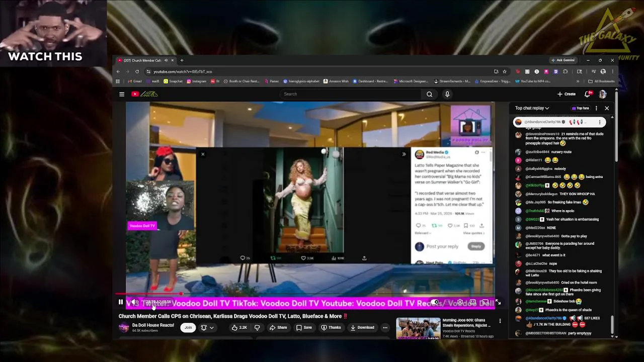
Task: Go to YouTube home logo
Action: pos(144,94)
